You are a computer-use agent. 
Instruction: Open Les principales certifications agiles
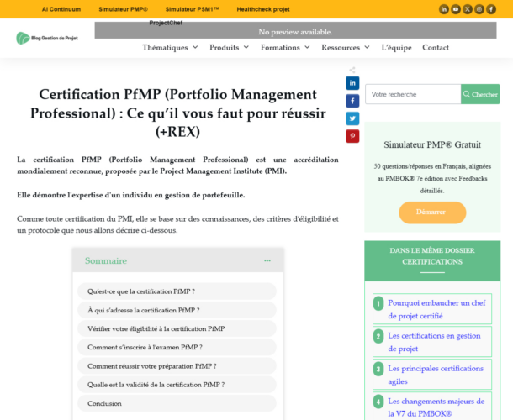(436, 375)
